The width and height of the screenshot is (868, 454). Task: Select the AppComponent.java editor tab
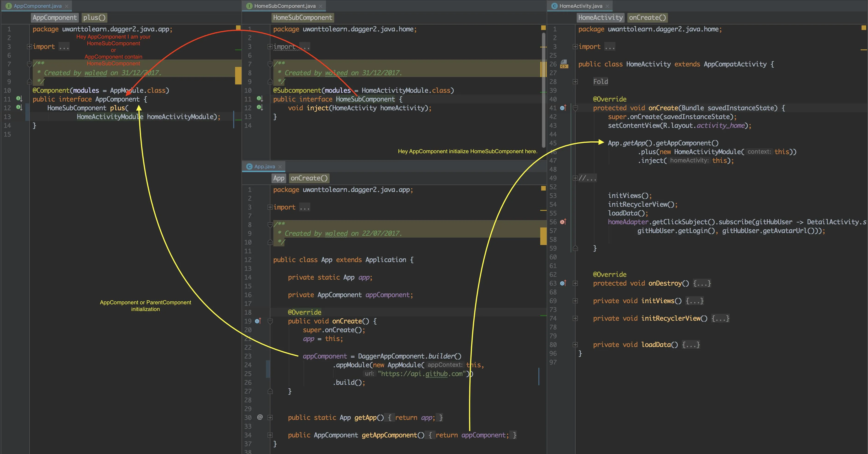pyautogui.click(x=37, y=6)
